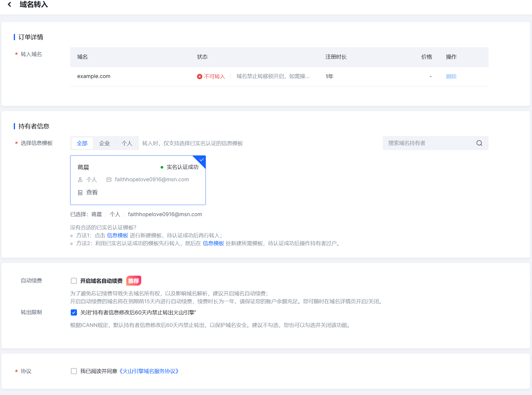Viewport: 532px width, 395px height.
Task: Enable 开启域名自动续费 checkbox
Action: [x=74, y=281]
